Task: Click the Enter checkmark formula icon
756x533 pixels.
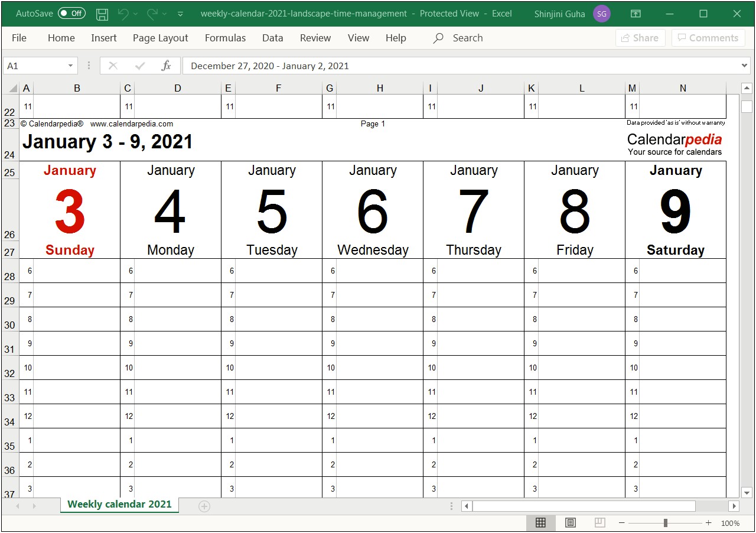Action: (140, 66)
